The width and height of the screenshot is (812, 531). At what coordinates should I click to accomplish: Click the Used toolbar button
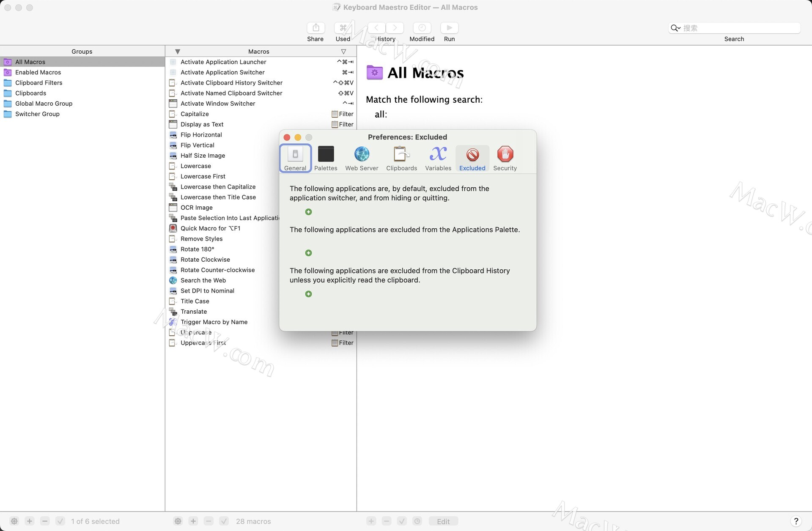point(343,28)
